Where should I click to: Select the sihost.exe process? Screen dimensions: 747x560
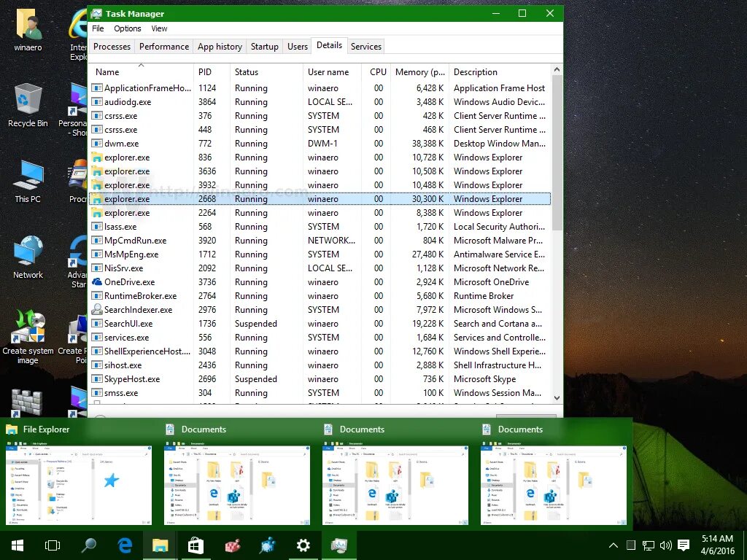click(x=320, y=365)
